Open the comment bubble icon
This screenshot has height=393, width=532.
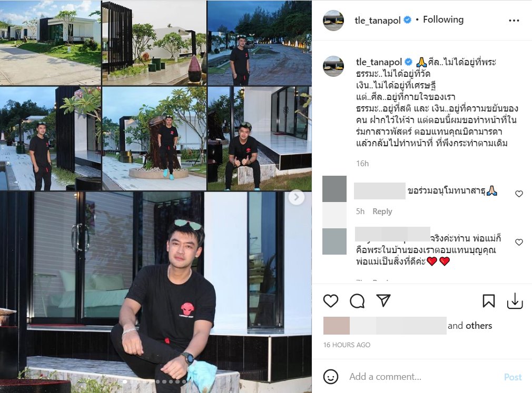357,301
